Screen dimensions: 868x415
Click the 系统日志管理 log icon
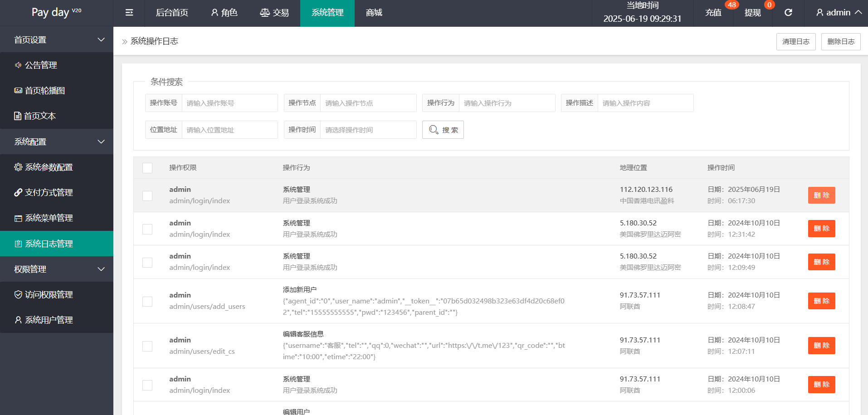tap(18, 244)
